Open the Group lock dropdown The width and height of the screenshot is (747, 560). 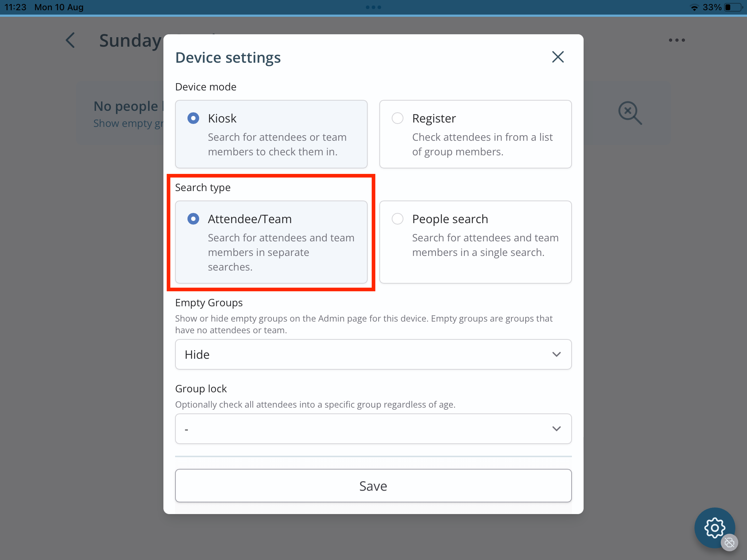tap(373, 429)
